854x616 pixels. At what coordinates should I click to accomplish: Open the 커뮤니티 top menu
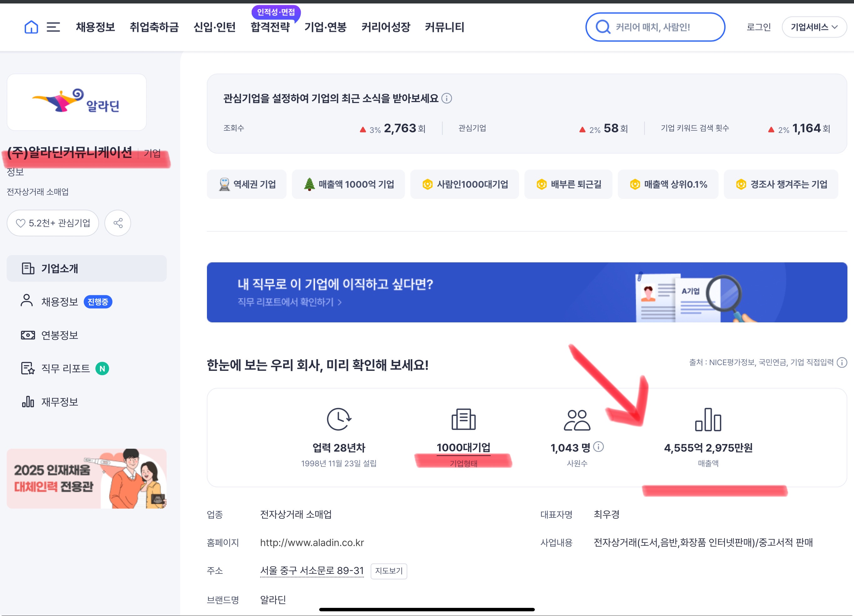click(444, 27)
